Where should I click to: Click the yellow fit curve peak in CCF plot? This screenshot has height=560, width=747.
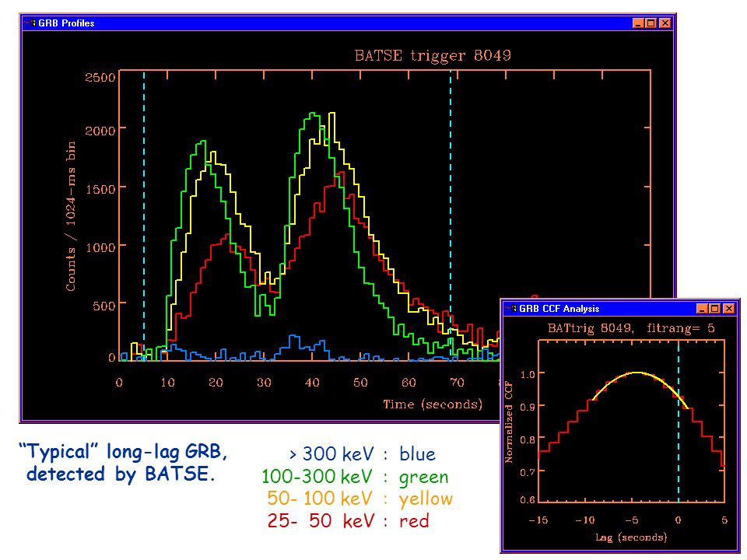coord(637,373)
